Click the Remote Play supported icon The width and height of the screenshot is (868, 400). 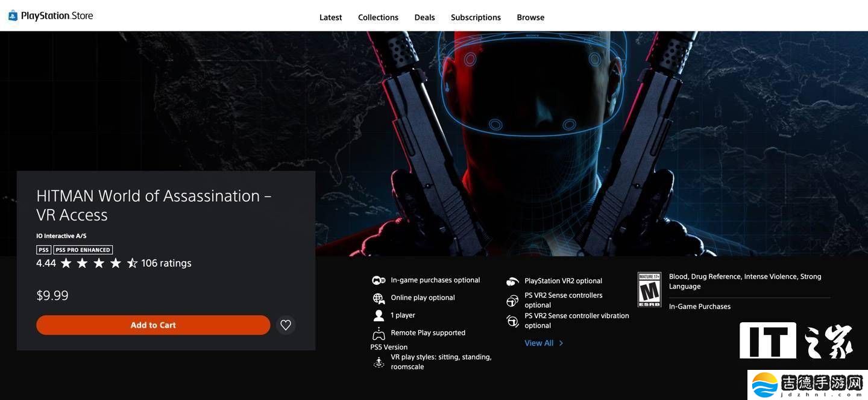point(379,333)
